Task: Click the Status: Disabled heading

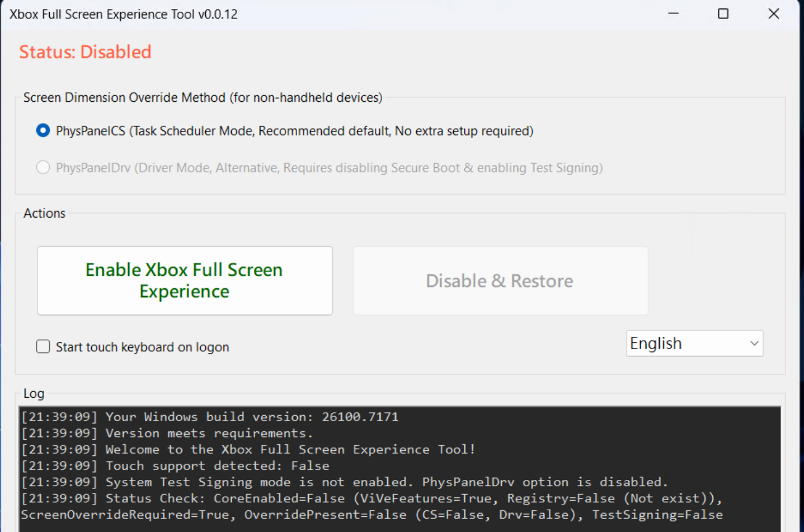Action: pyautogui.click(x=85, y=51)
